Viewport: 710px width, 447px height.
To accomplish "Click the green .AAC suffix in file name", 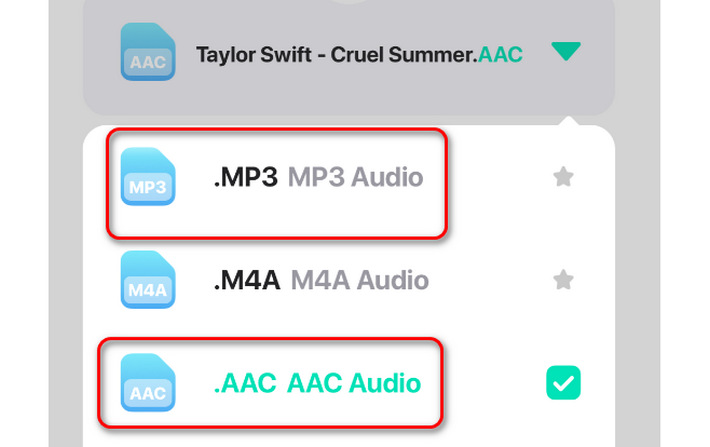I will pyautogui.click(x=500, y=54).
